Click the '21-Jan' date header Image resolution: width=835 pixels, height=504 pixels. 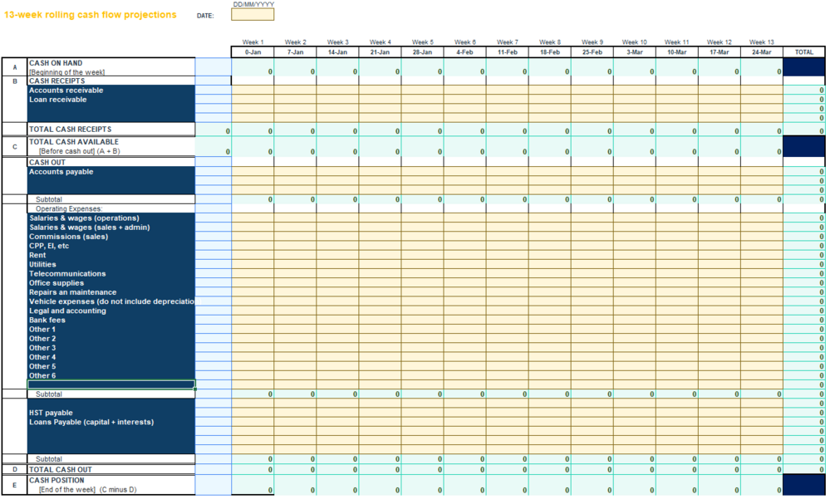(381, 52)
